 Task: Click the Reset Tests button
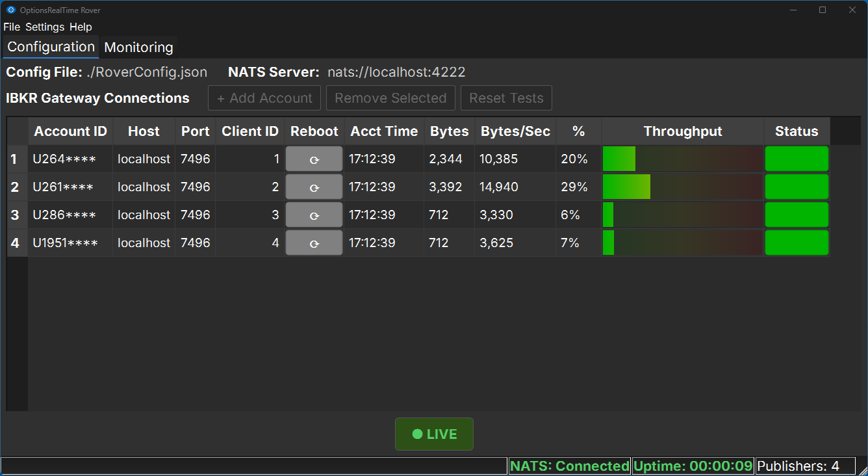pyautogui.click(x=506, y=98)
